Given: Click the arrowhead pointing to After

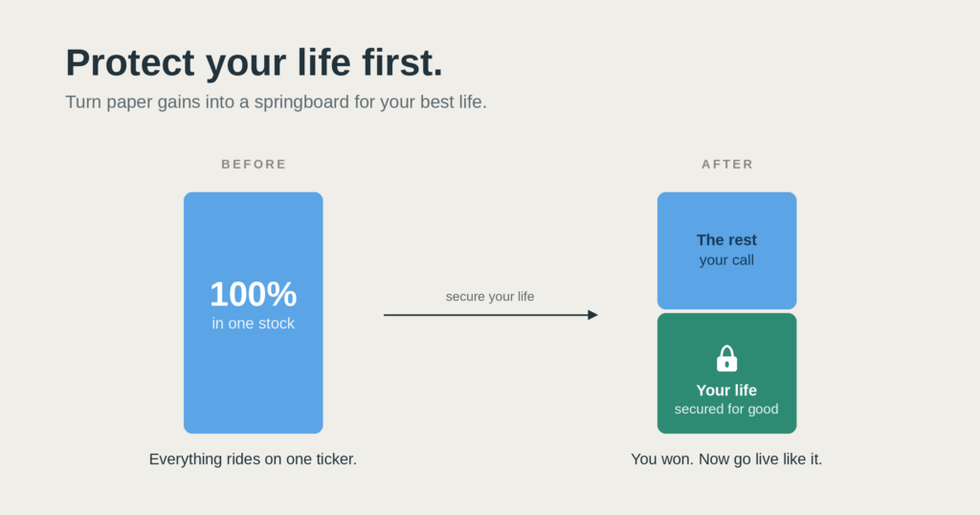Looking at the screenshot, I should (592, 315).
